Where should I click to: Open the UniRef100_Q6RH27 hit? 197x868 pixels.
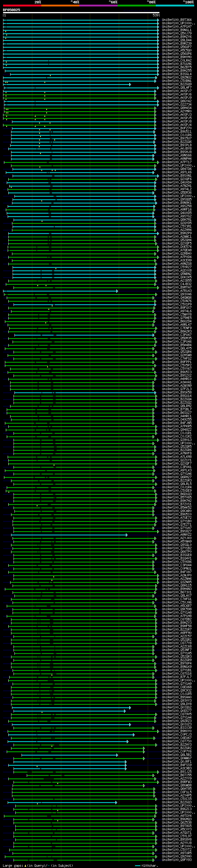(177, 477)
